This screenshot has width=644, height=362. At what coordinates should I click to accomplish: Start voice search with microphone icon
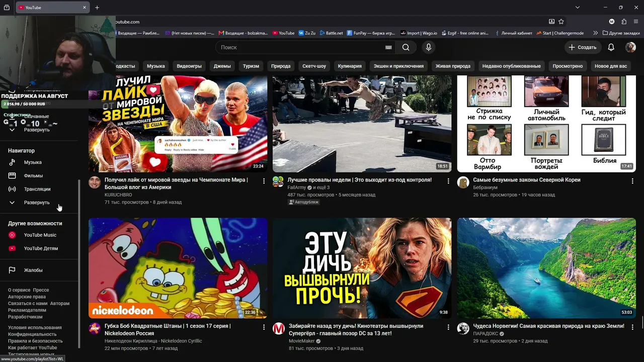tap(429, 47)
